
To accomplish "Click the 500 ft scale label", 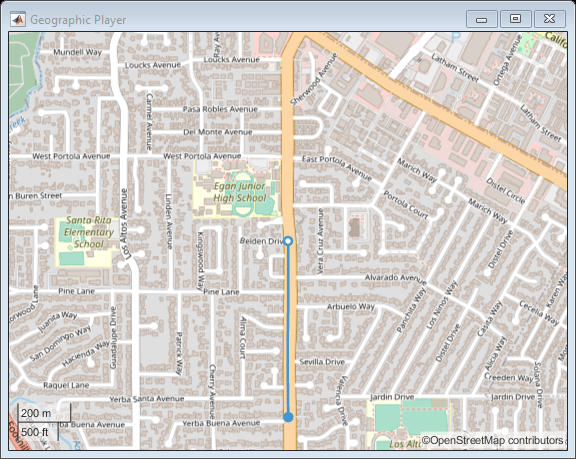I will point(35,432).
